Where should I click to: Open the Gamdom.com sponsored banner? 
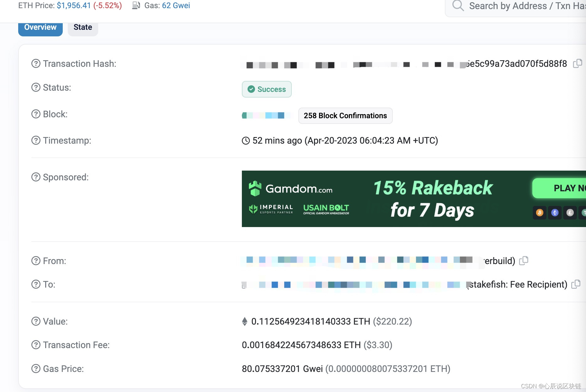[414, 199]
